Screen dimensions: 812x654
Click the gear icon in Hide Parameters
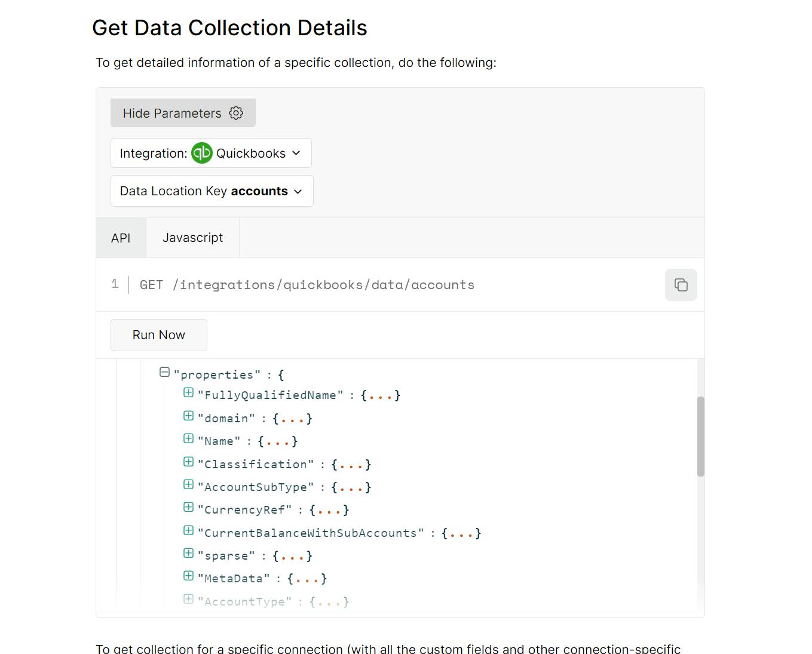point(236,113)
